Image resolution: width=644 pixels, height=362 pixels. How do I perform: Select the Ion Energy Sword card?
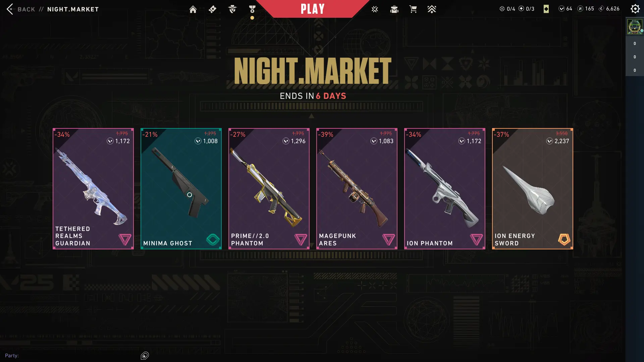coord(533,189)
